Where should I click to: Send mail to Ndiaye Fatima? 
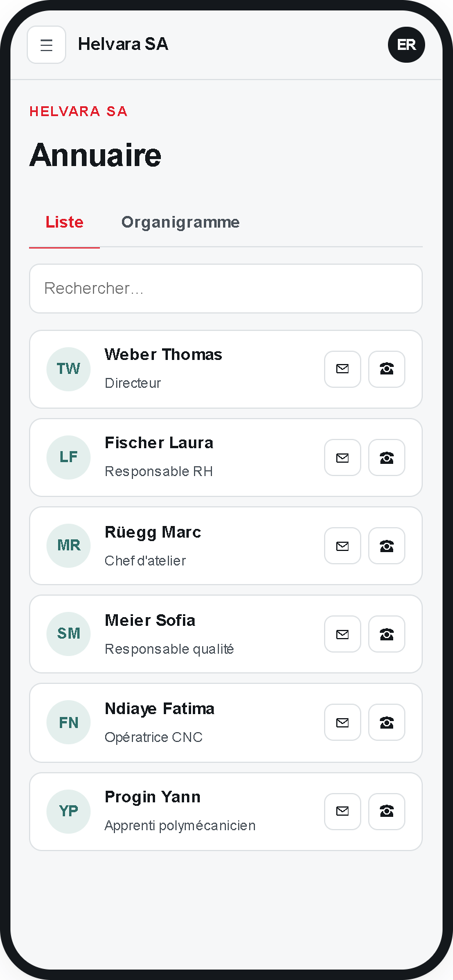point(343,722)
